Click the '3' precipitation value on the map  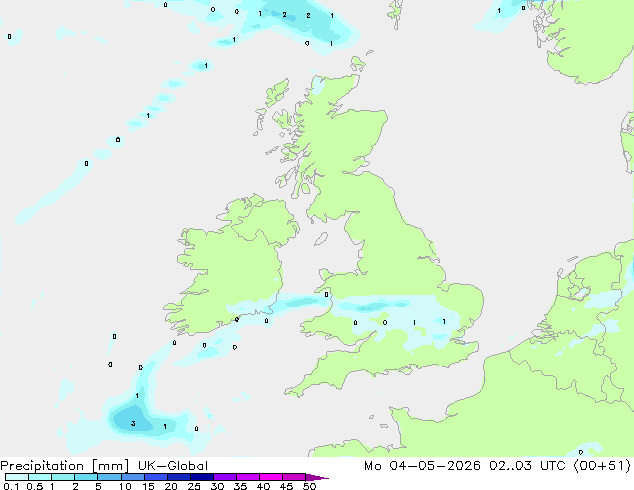coord(133,424)
